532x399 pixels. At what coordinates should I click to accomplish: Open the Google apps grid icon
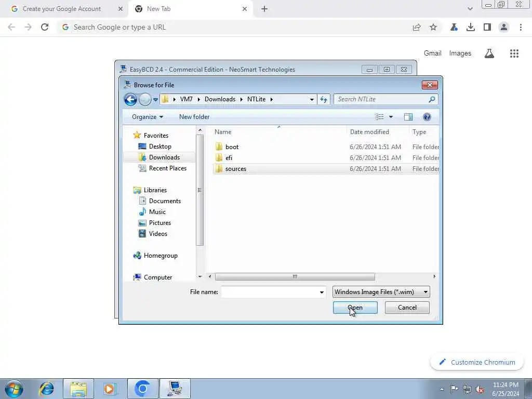coord(514,54)
